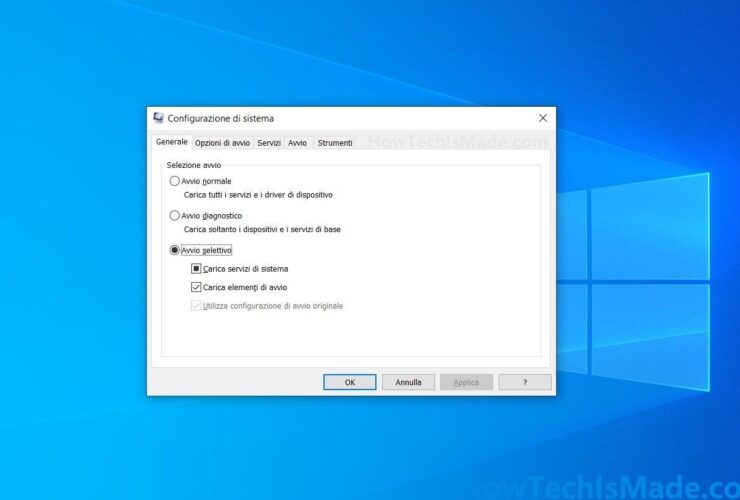Viewport: 740px width, 500px height.
Task: Click the Annulla button
Action: point(408,382)
